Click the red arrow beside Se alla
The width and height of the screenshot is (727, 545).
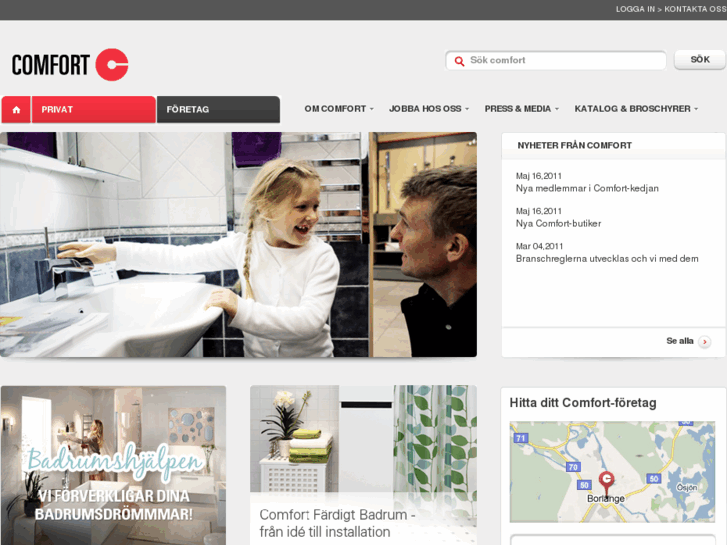click(705, 341)
